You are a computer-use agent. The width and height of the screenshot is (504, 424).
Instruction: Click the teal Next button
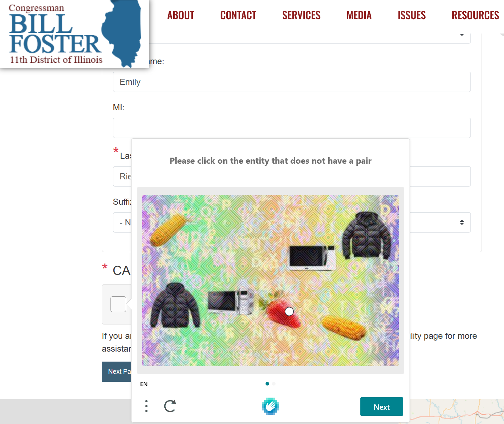pyautogui.click(x=382, y=407)
